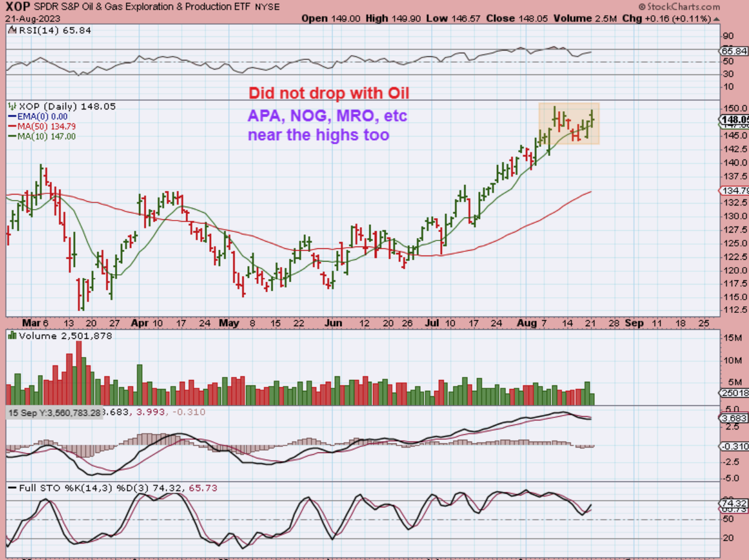Viewport: 749px width, 560px height.
Task: Click the XOP (Daily) 148.05 legend
Action: click(60, 106)
